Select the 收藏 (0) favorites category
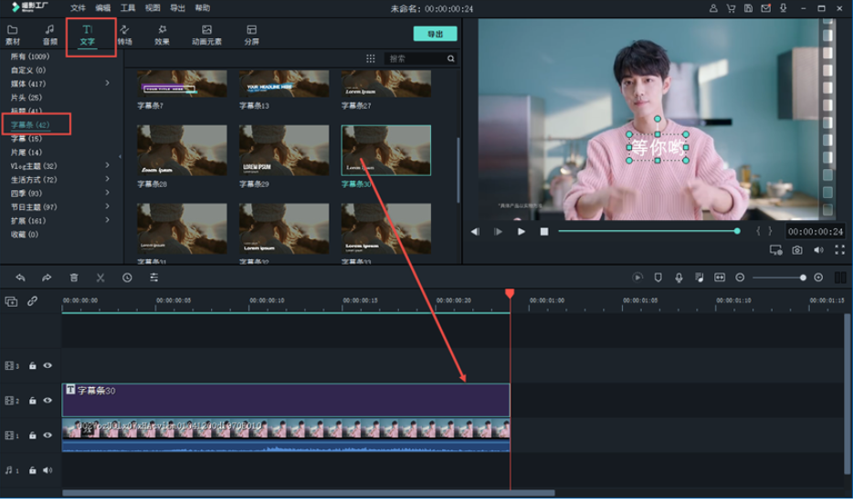The image size is (853, 504). [25, 235]
